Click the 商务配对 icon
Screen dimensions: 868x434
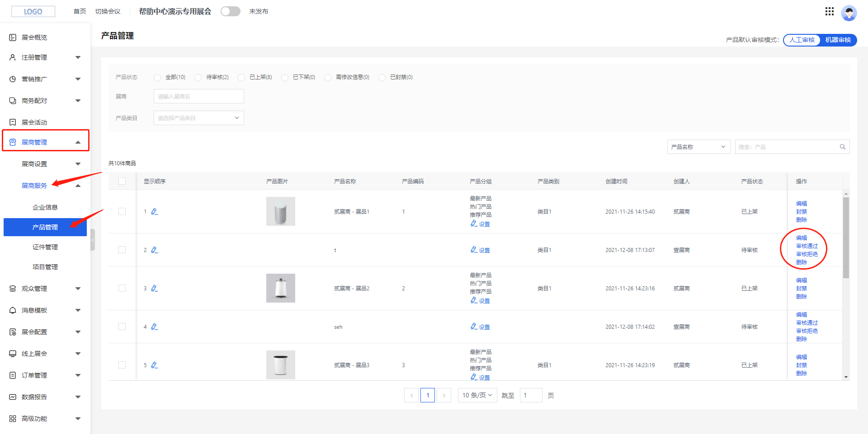[13, 101]
